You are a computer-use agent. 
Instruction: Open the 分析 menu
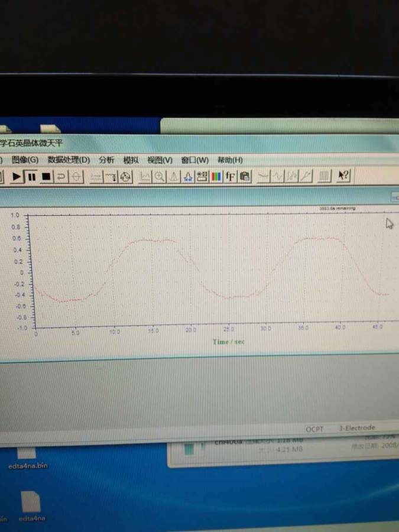pyautogui.click(x=106, y=160)
